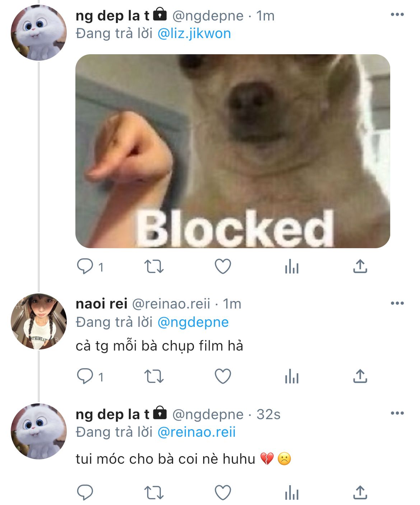Open more options on naoi rei's tweet
The height and width of the screenshot is (505, 420).
click(x=397, y=304)
